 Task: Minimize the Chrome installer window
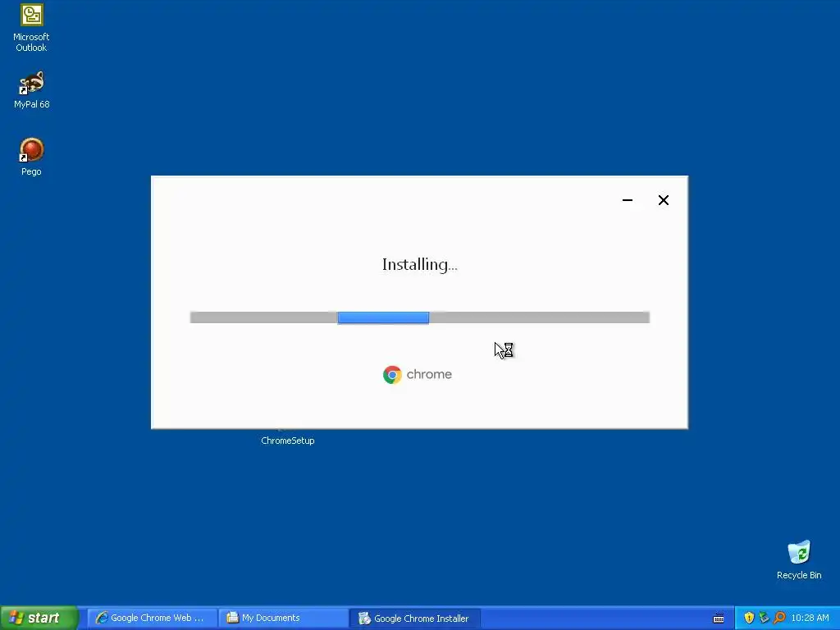coord(628,200)
